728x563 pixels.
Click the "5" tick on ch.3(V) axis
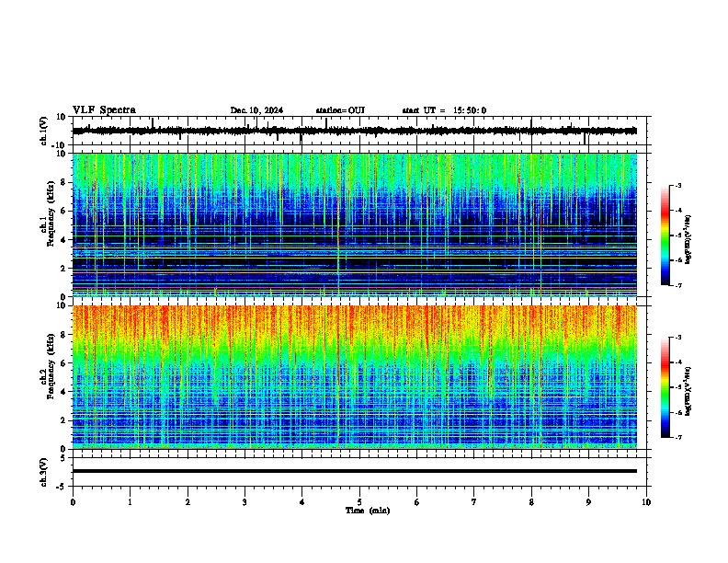point(63,457)
